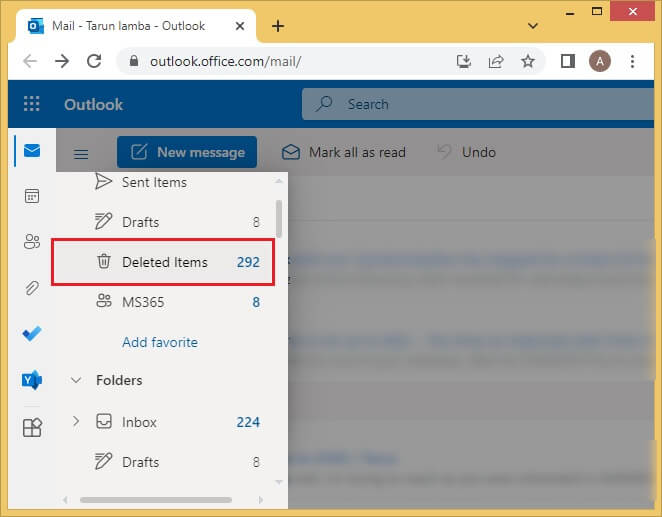This screenshot has width=662, height=517.
Task: Close the Mail - Tarun lamba tab
Action: [x=240, y=26]
